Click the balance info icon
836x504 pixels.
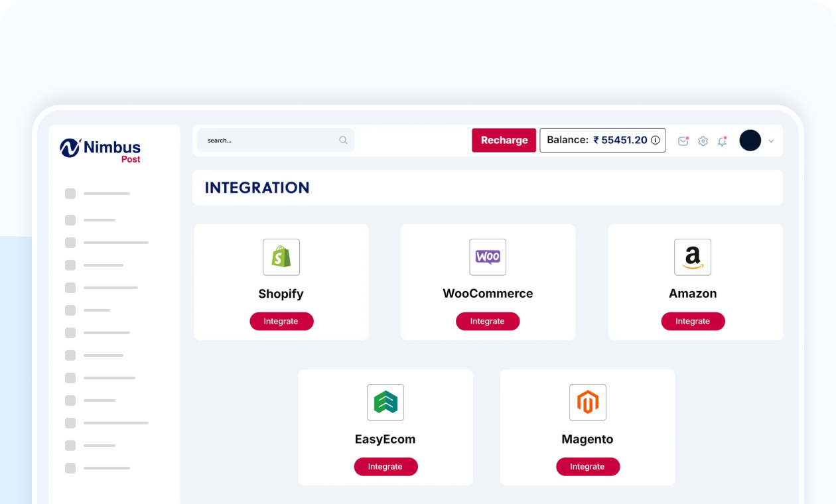tap(656, 140)
